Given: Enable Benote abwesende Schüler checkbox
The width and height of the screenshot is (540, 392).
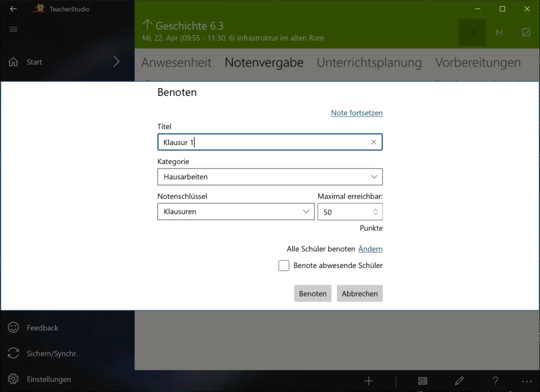Looking at the screenshot, I should coord(284,266).
